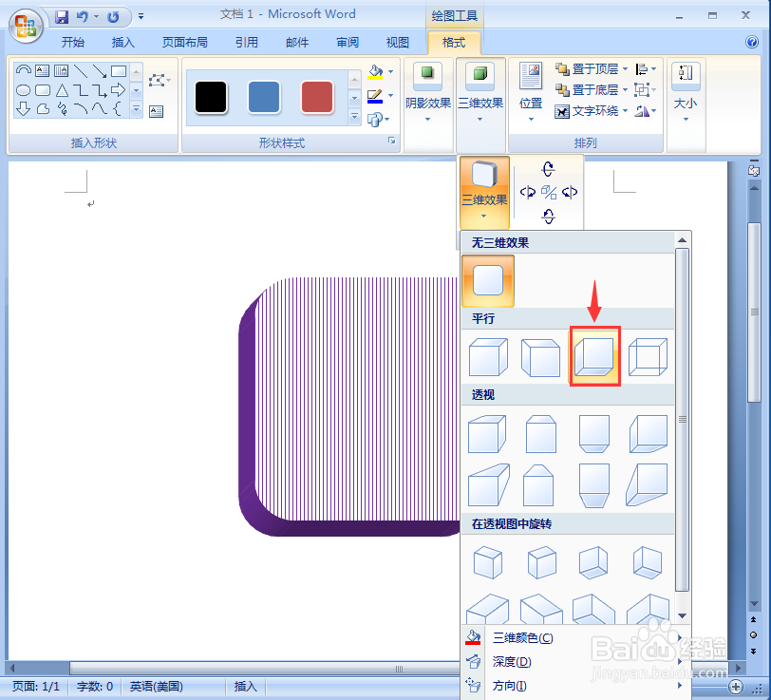771x700 pixels.
Task: Select the oval shape in shapes gallery
Action: pyautogui.click(x=23, y=90)
